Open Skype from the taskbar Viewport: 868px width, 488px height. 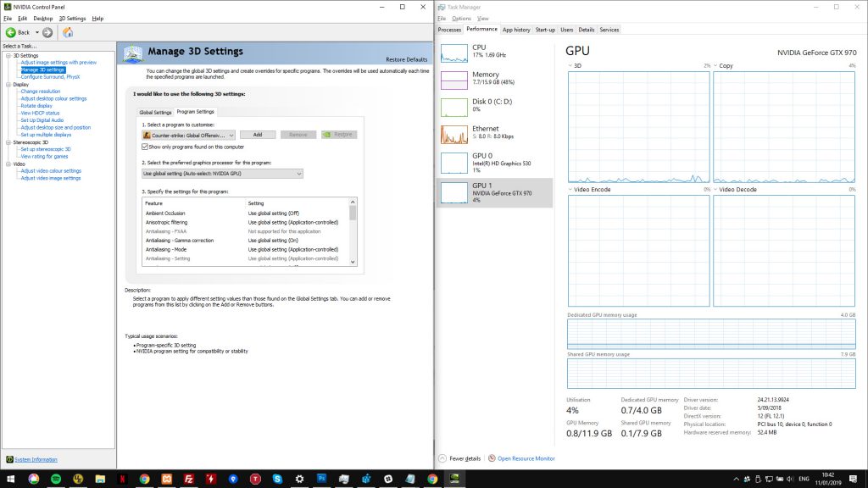click(x=277, y=479)
